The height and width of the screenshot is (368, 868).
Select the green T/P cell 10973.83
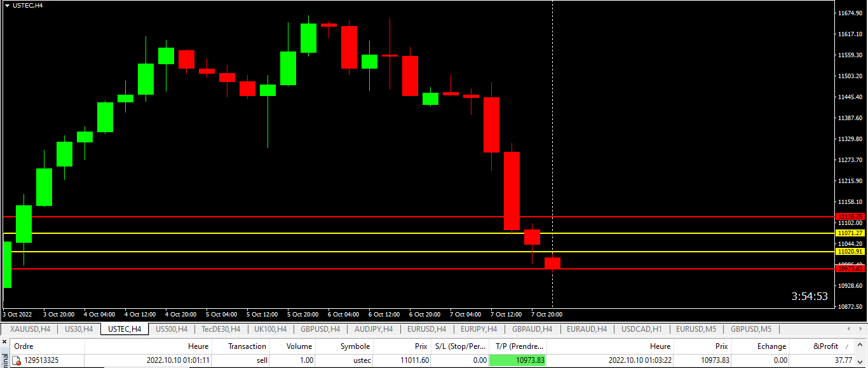pos(518,360)
